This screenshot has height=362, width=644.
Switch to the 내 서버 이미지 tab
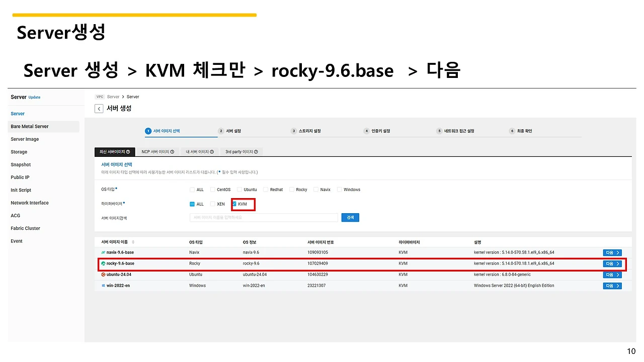tap(199, 152)
